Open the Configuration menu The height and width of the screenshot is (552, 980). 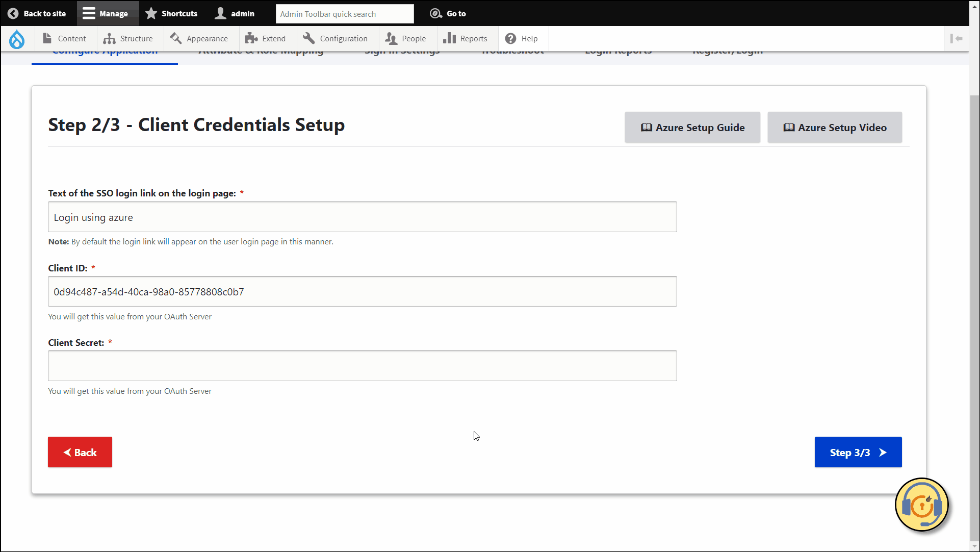[336, 39]
